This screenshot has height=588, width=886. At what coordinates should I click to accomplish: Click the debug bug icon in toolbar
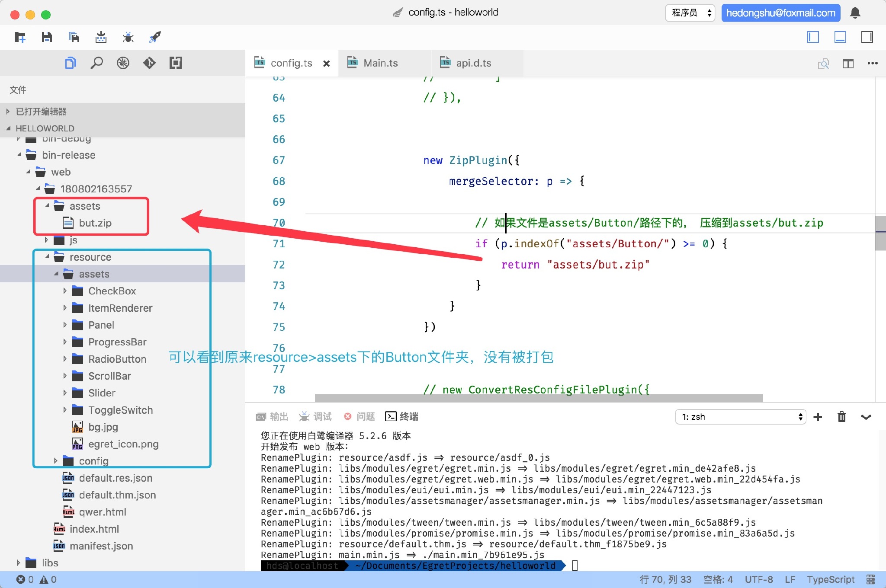point(128,37)
